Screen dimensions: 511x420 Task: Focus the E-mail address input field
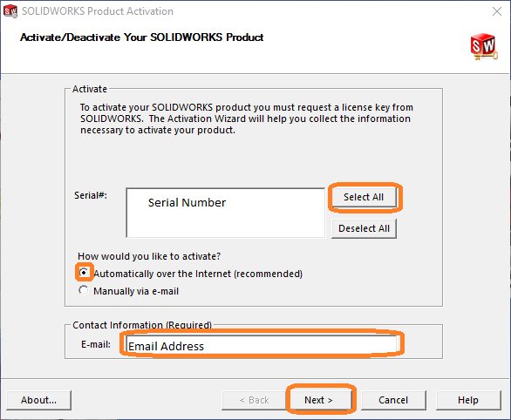261,345
